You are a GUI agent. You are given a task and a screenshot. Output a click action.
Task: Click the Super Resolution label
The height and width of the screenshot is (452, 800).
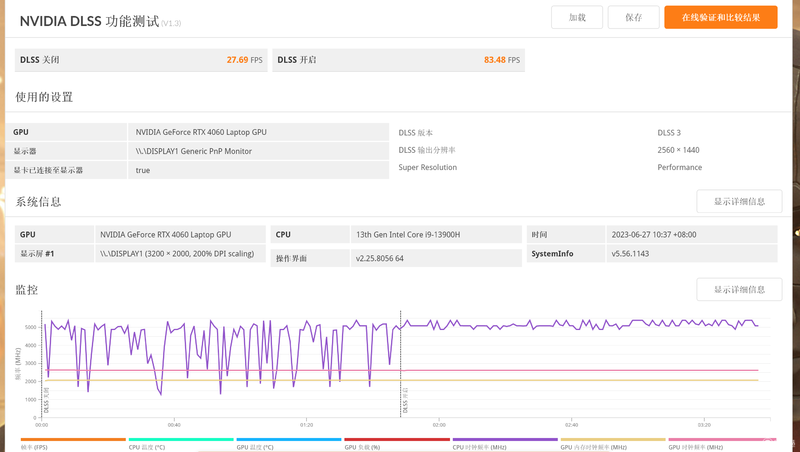(428, 167)
